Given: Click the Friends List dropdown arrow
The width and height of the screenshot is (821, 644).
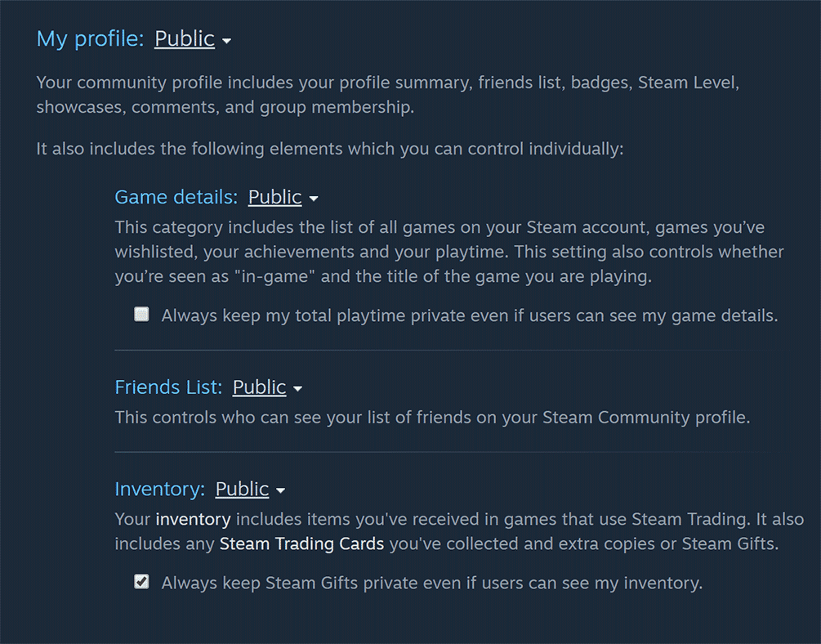Looking at the screenshot, I should (x=297, y=390).
